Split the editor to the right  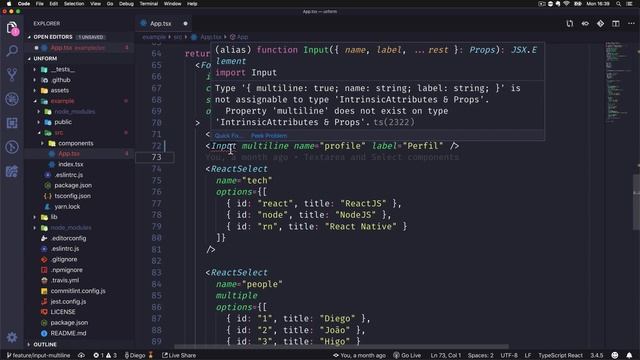coord(616,24)
